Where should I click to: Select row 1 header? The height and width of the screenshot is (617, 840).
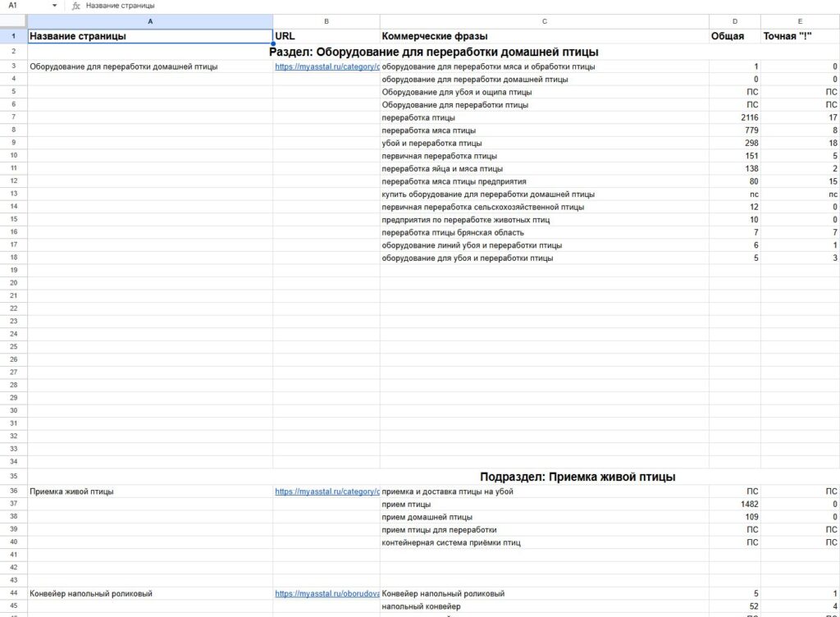(x=13, y=36)
